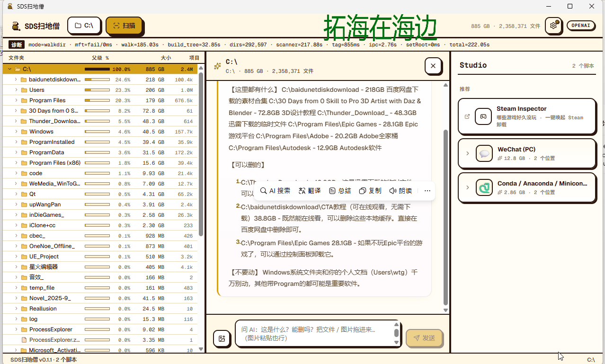The width and height of the screenshot is (605, 364).
Task: Collapse the C:\ root tree node
Action: pyautogui.click(x=9, y=69)
